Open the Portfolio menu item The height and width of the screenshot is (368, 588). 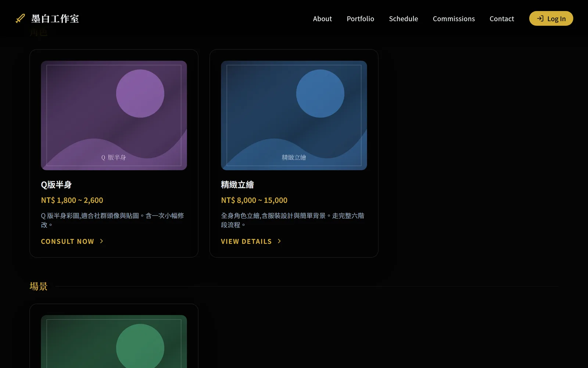point(361,19)
